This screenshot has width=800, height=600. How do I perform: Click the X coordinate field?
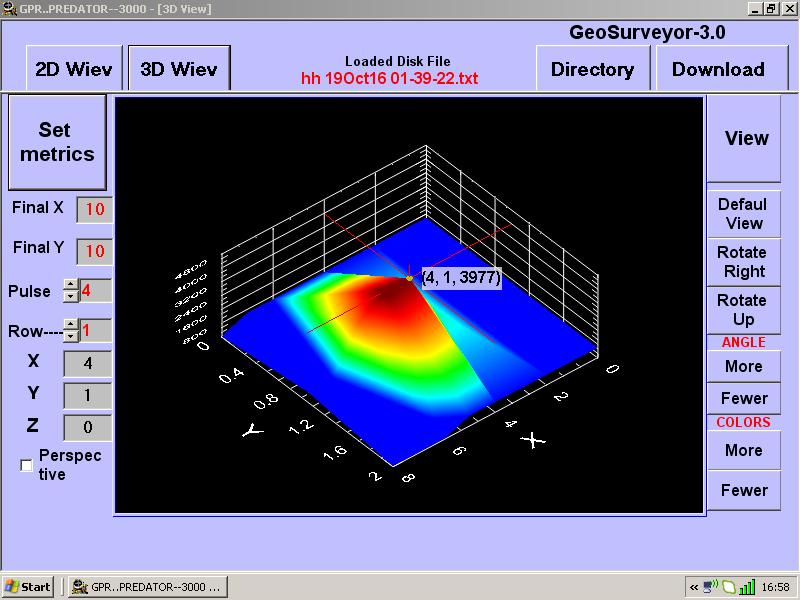click(x=88, y=363)
